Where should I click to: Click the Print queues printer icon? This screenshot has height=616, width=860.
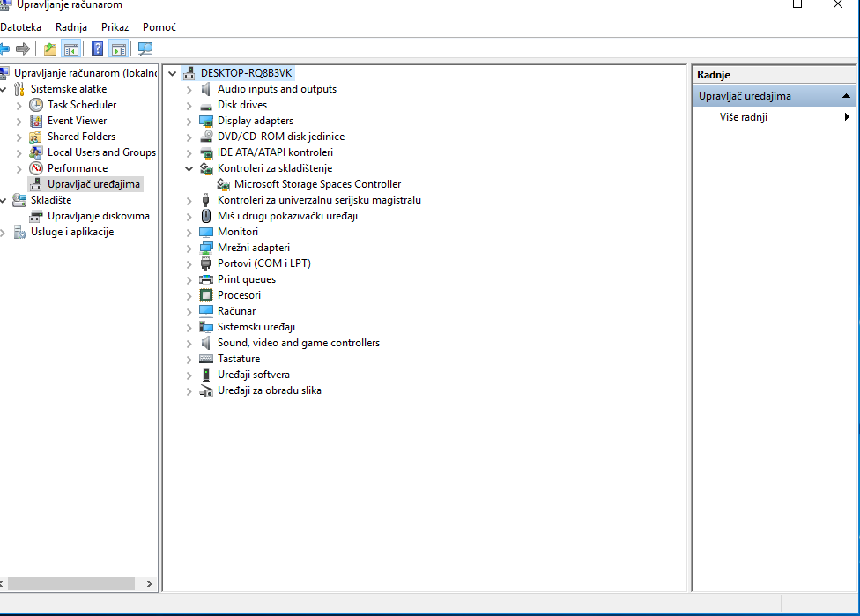point(206,279)
